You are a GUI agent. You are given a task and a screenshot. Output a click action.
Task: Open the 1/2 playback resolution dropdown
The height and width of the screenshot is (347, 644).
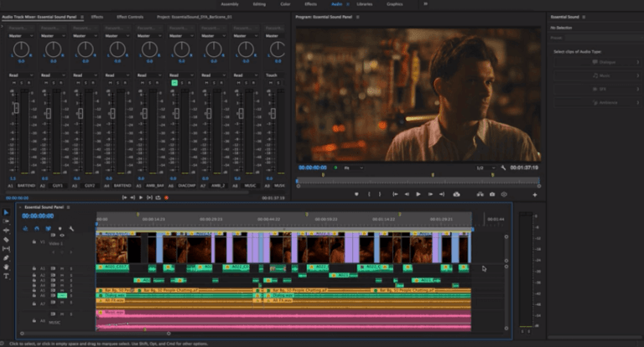pos(485,168)
